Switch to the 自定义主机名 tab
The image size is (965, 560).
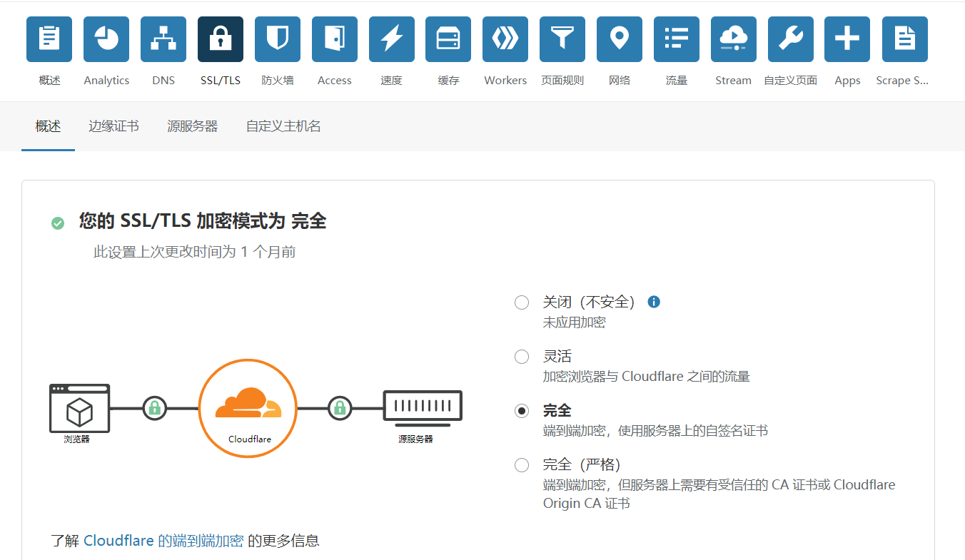point(283,126)
